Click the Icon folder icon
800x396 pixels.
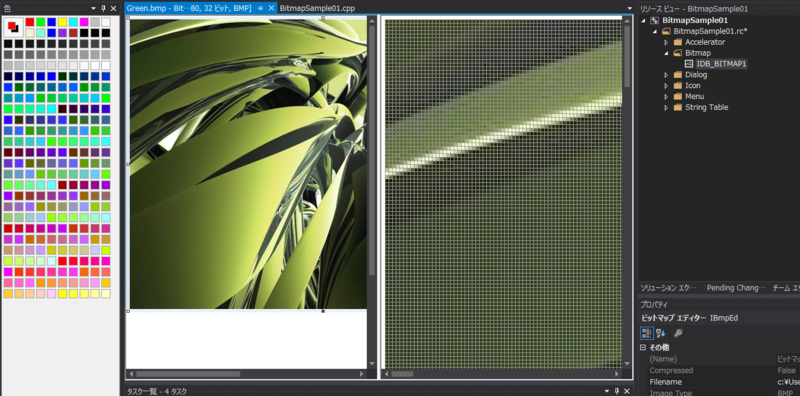[x=678, y=86]
